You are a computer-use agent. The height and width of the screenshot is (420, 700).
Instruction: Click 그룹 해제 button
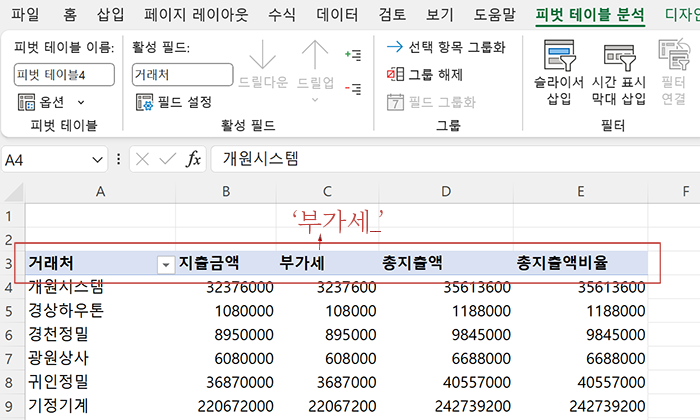(425, 74)
